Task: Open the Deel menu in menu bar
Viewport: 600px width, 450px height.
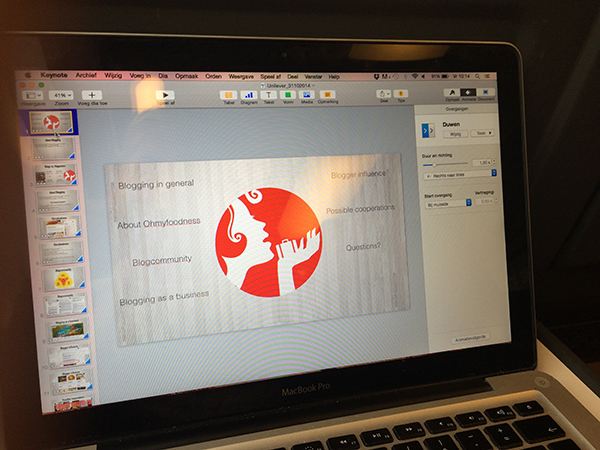Action: (x=293, y=77)
